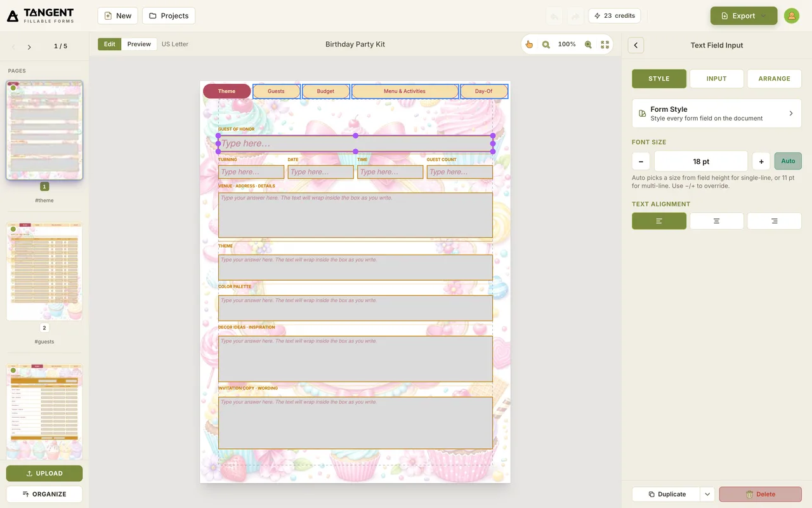Click the 100% zoom level
Screen dimensions: 812x508
point(566,44)
